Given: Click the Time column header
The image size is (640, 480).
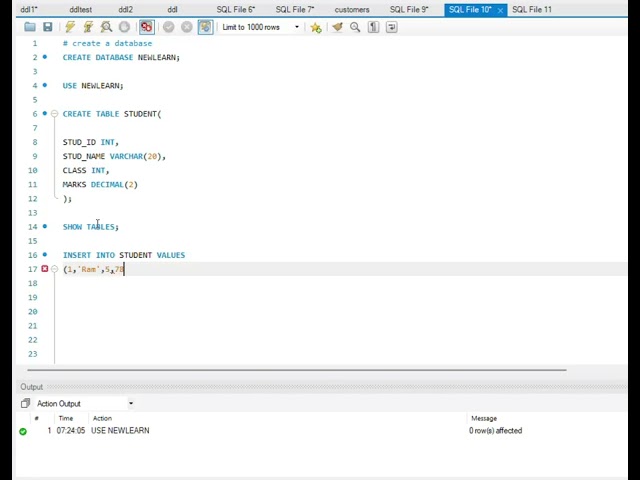Looking at the screenshot, I should click(x=66, y=418).
